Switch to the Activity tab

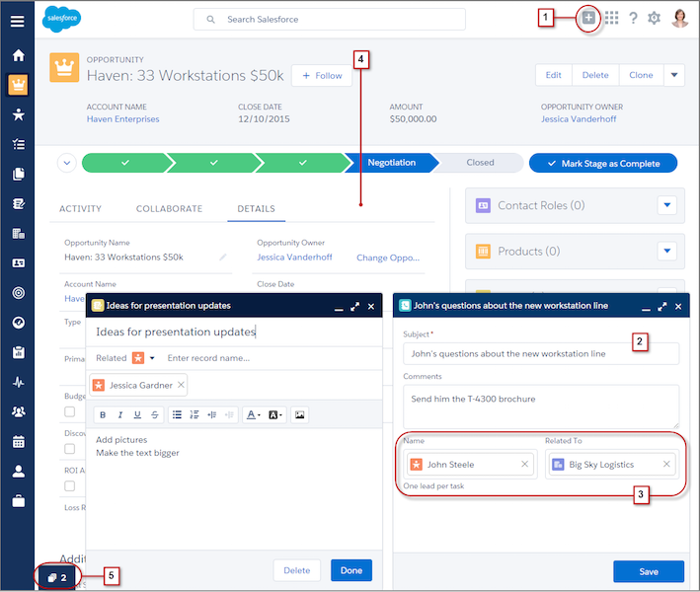tap(80, 209)
